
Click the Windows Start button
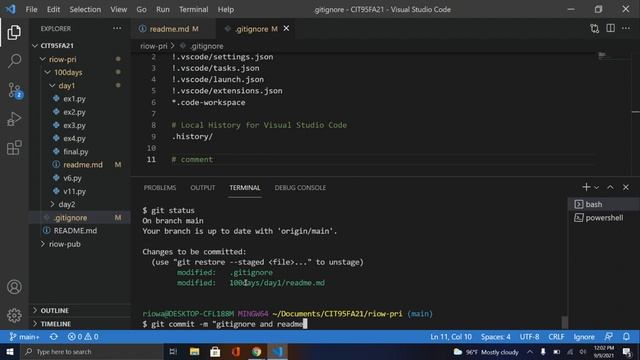click(9, 351)
